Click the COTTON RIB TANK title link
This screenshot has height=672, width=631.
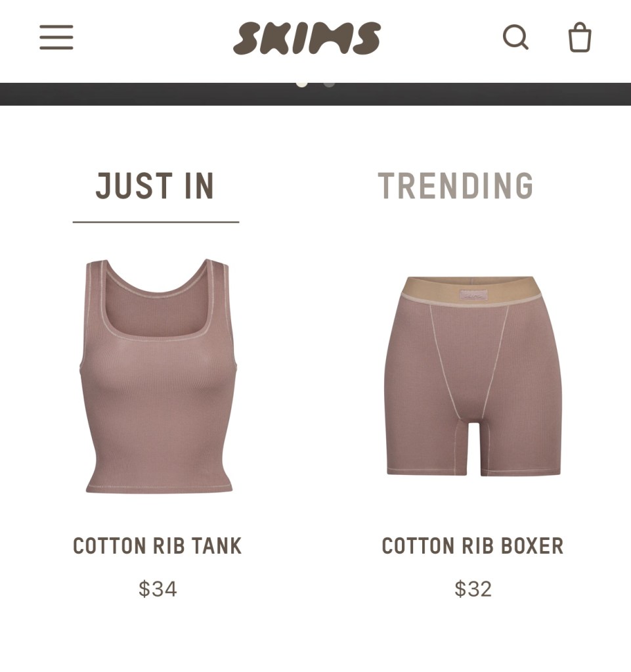[157, 546]
